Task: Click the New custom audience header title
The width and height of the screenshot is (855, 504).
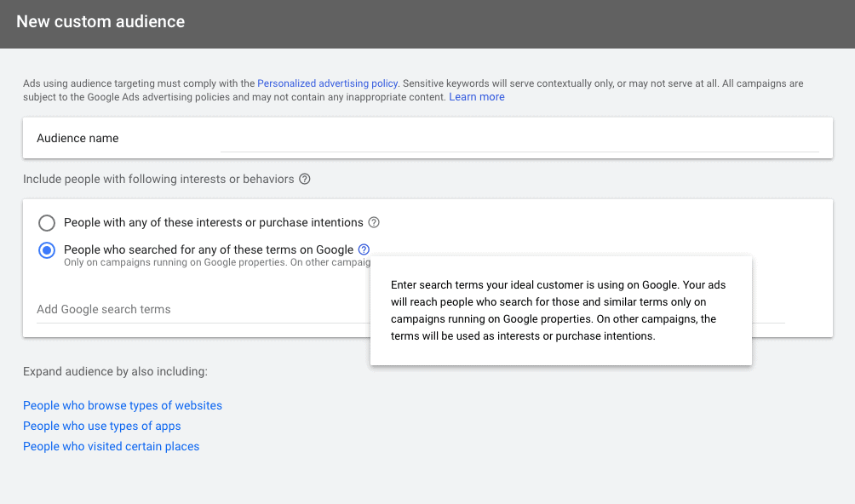Action: tap(100, 22)
